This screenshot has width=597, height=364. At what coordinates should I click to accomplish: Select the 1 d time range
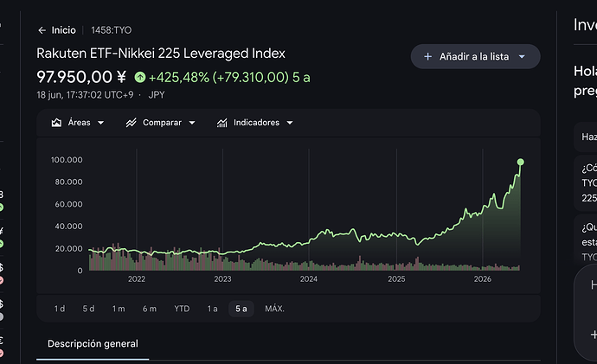coord(60,309)
